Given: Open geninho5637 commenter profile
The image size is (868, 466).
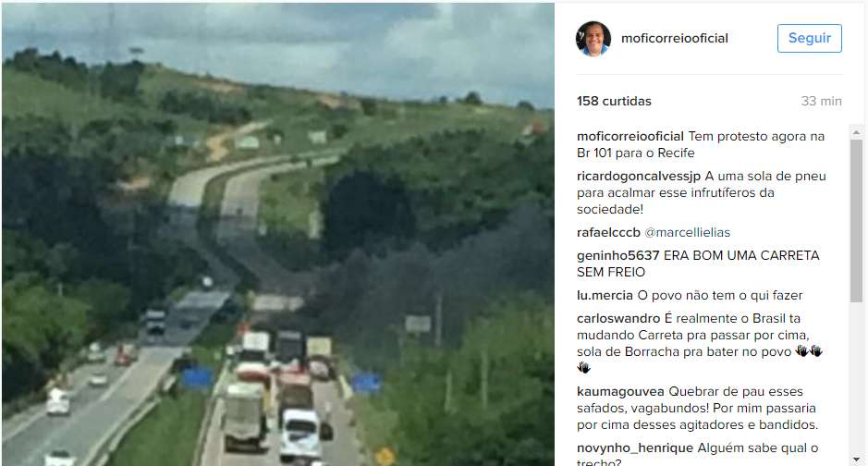Looking at the screenshot, I should [617, 256].
